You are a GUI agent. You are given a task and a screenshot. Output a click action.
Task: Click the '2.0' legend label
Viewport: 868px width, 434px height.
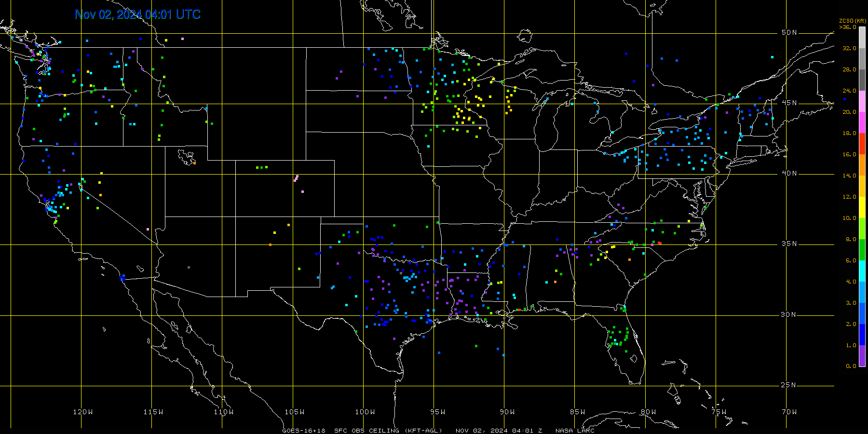pyautogui.click(x=851, y=324)
